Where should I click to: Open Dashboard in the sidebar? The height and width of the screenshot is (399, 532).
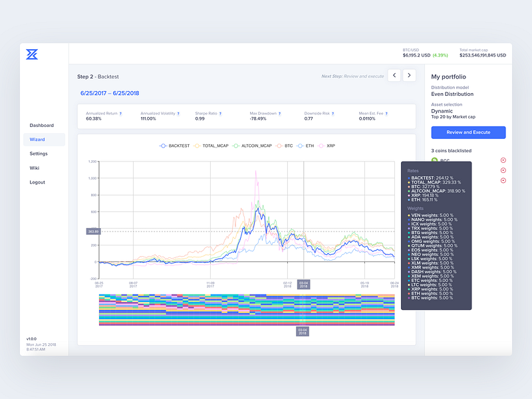click(42, 125)
